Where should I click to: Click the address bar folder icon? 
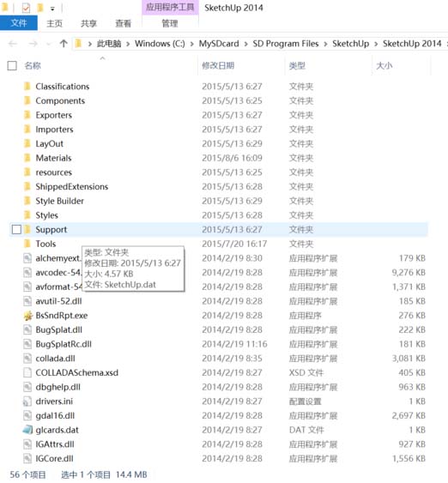tap(79, 44)
